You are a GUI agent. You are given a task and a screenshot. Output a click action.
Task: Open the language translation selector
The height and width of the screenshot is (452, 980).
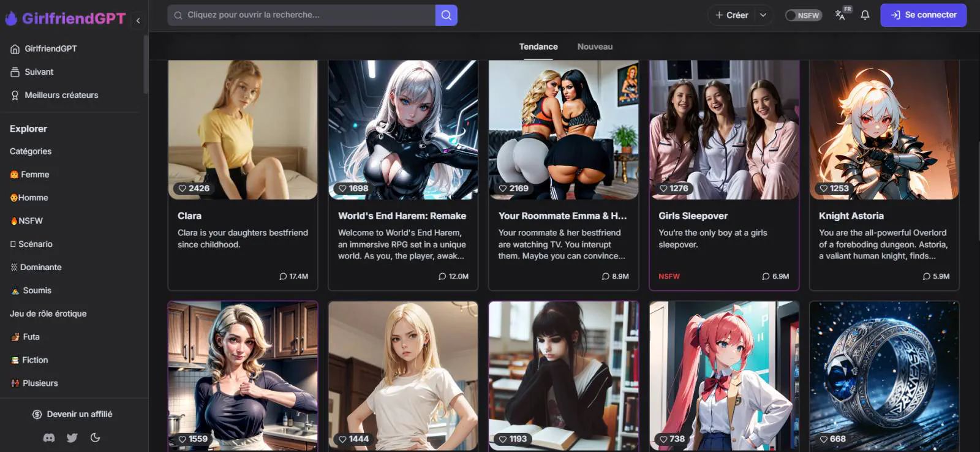[841, 15]
